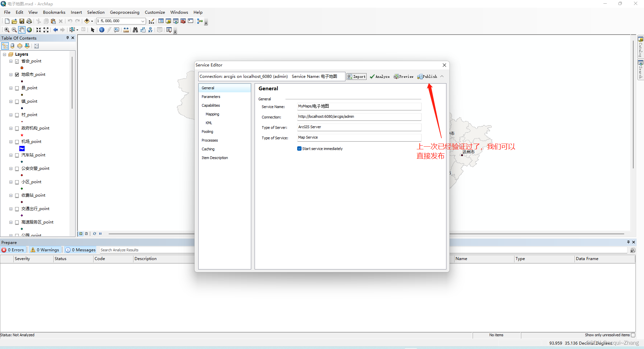Go back to previous extent arrow

(56, 30)
